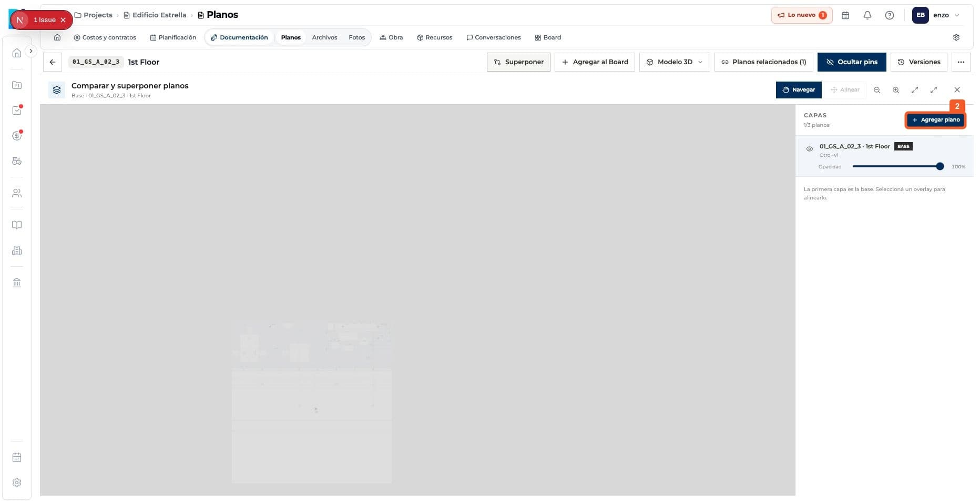Click the floor plan thumbnail on canvas

(x=312, y=402)
